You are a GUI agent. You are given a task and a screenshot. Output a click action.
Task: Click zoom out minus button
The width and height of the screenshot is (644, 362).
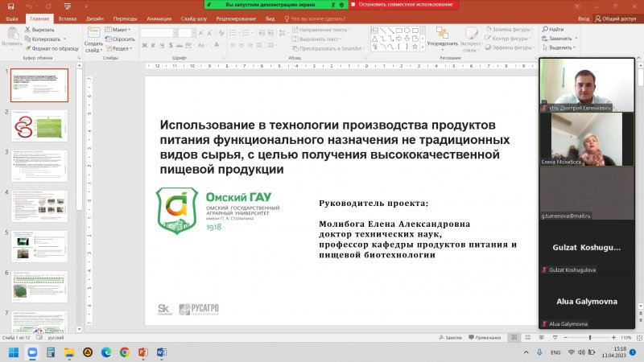coord(565,337)
